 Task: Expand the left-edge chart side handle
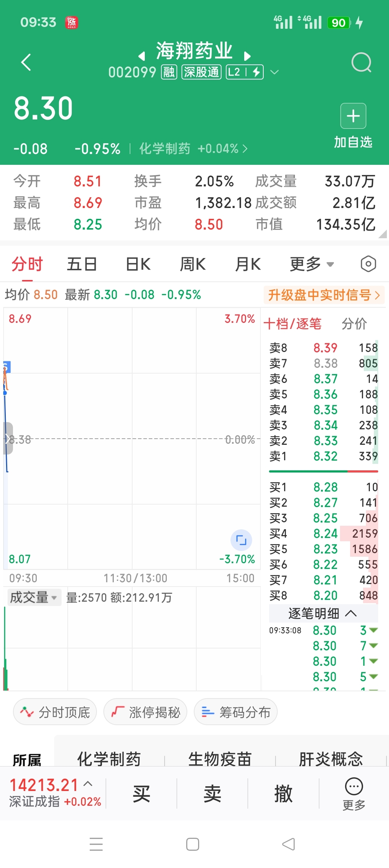click(x=8, y=438)
